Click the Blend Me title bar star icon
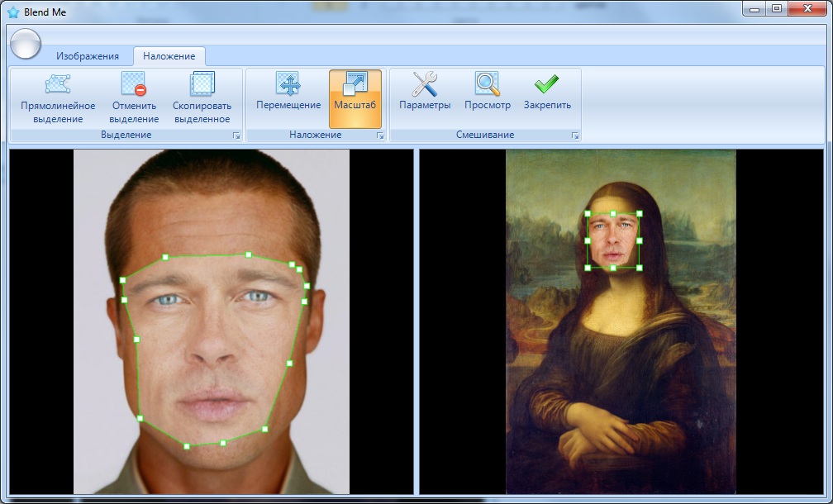The image size is (833, 504). pyautogui.click(x=13, y=12)
